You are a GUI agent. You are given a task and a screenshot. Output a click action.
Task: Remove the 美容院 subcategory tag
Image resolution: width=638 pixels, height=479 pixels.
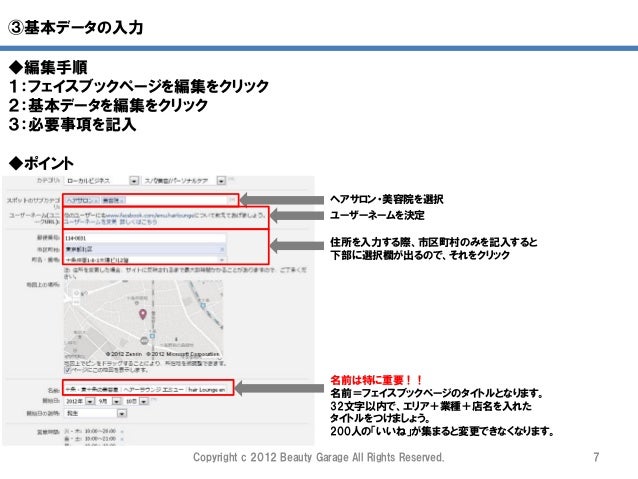click(x=122, y=201)
